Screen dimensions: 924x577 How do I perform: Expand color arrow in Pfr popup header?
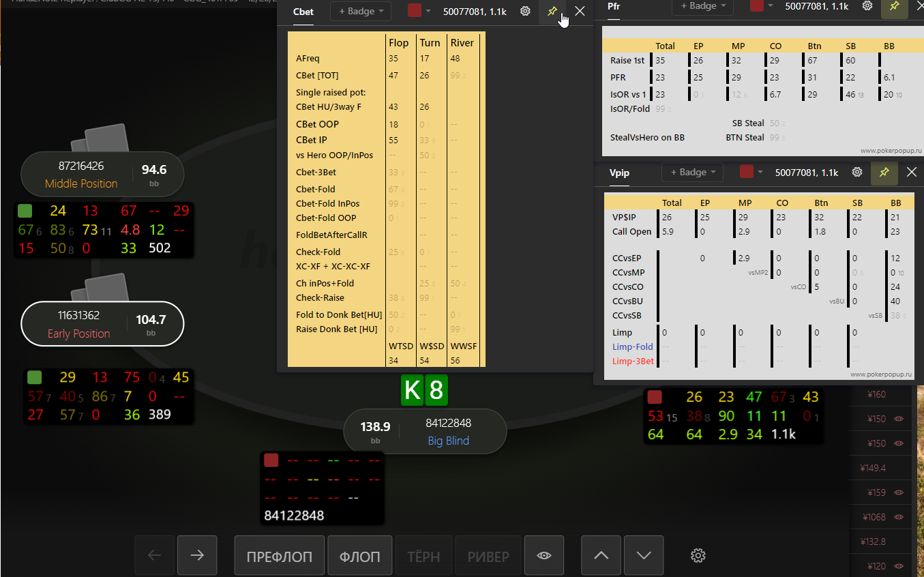[771, 5]
